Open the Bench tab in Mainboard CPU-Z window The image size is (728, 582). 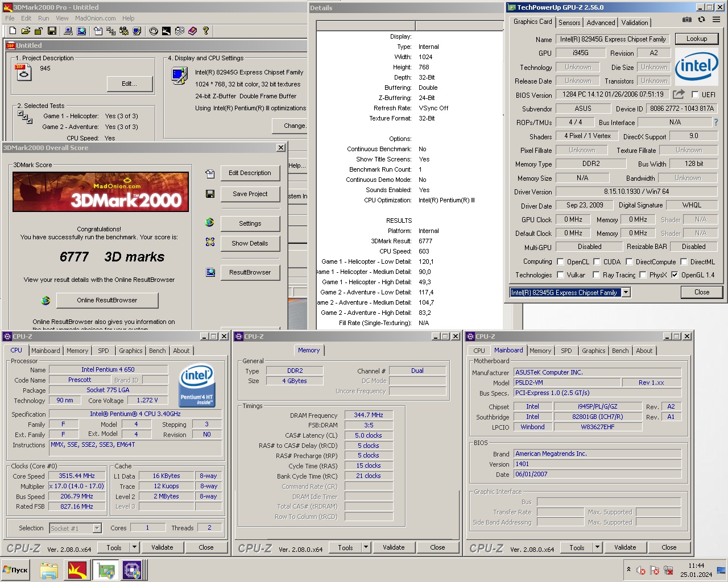[621, 351]
